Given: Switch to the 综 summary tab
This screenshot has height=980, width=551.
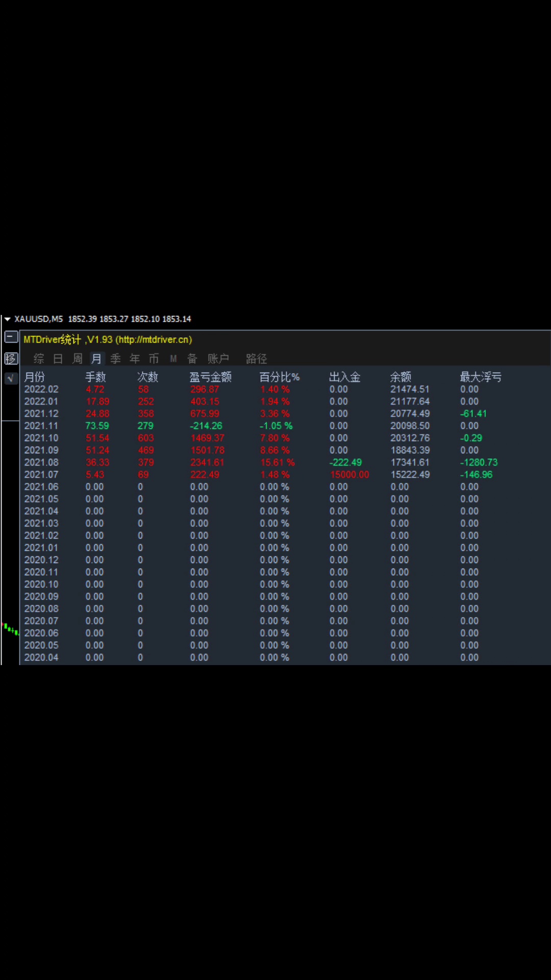Looking at the screenshot, I should tap(39, 359).
